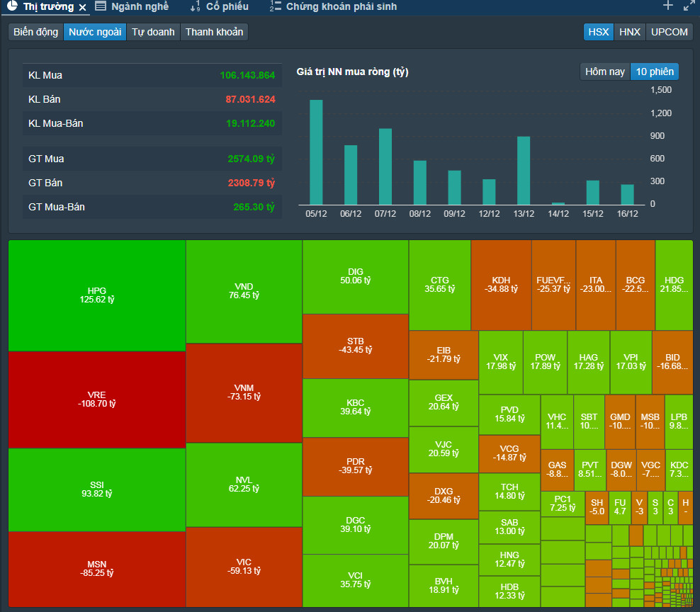
Task: Toggle chart to 10 phiên
Action: coord(655,72)
